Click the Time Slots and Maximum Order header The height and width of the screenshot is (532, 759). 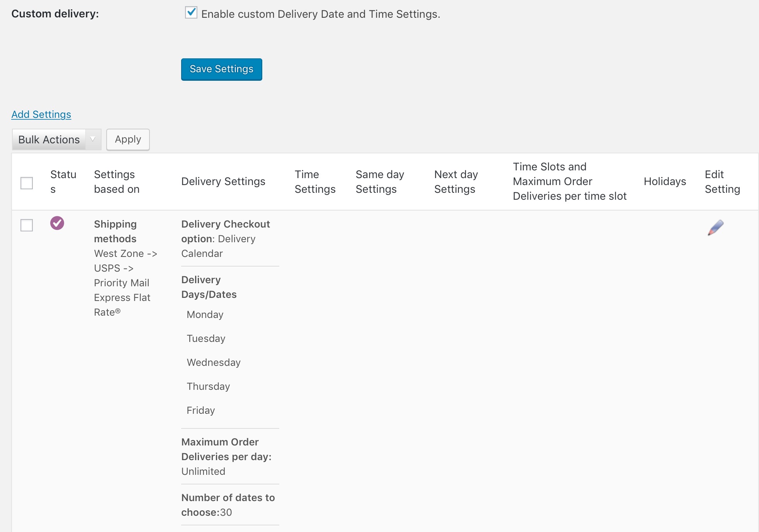point(569,182)
